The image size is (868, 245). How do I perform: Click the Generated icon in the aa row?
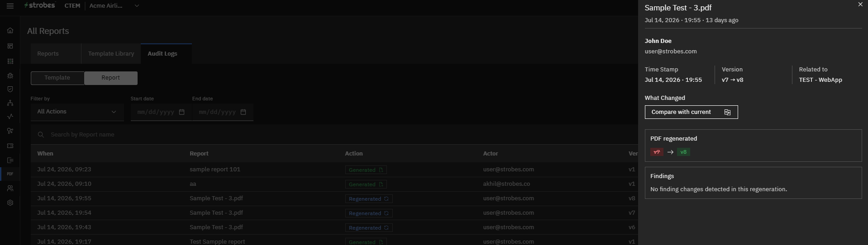pos(381,184)
